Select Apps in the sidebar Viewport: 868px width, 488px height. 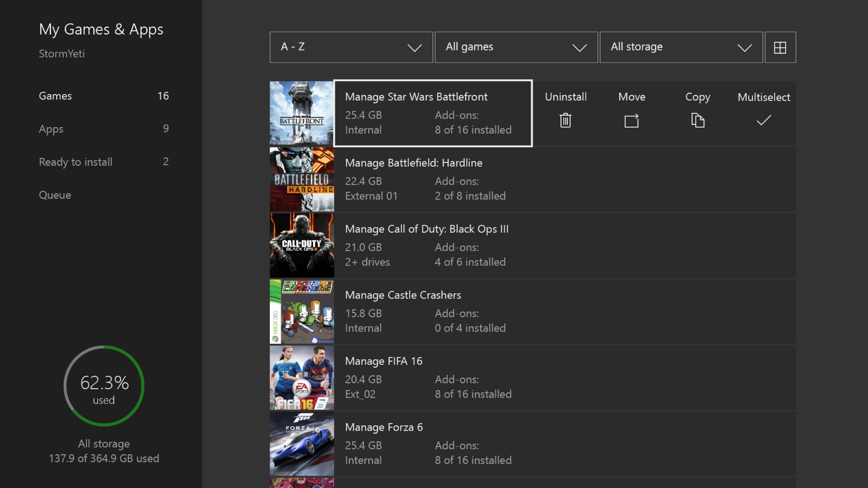point(104,129)
